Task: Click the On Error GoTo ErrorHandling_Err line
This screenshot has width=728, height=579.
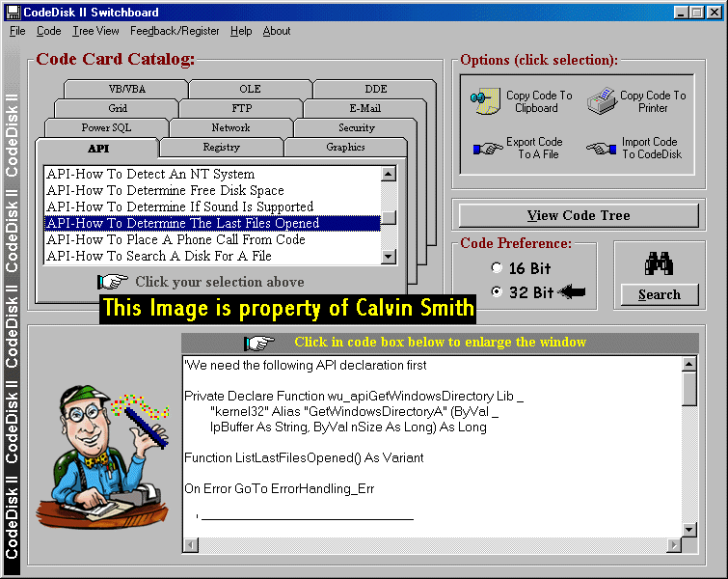Action: pos(279,489)
